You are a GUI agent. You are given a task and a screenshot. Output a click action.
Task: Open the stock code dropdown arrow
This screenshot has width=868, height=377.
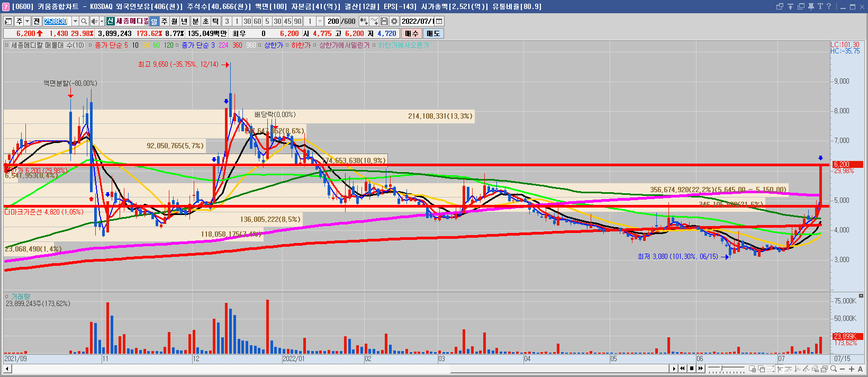coord(75,21)
